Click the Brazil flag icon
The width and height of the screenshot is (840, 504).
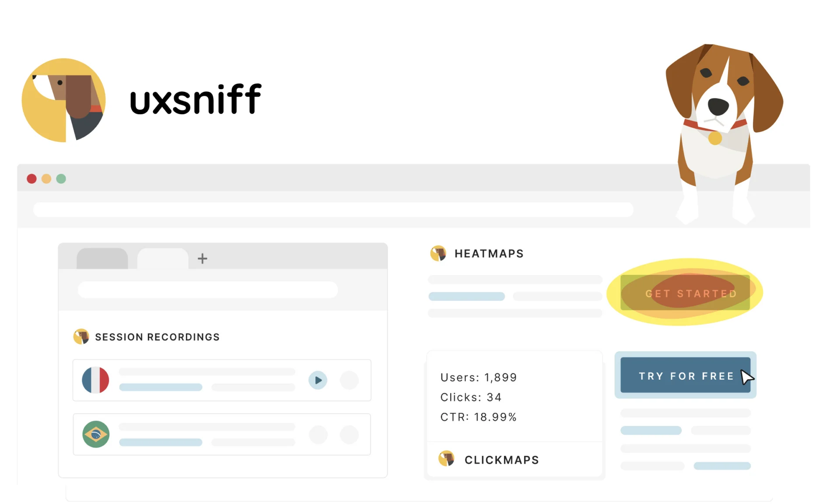coord(96,434)
